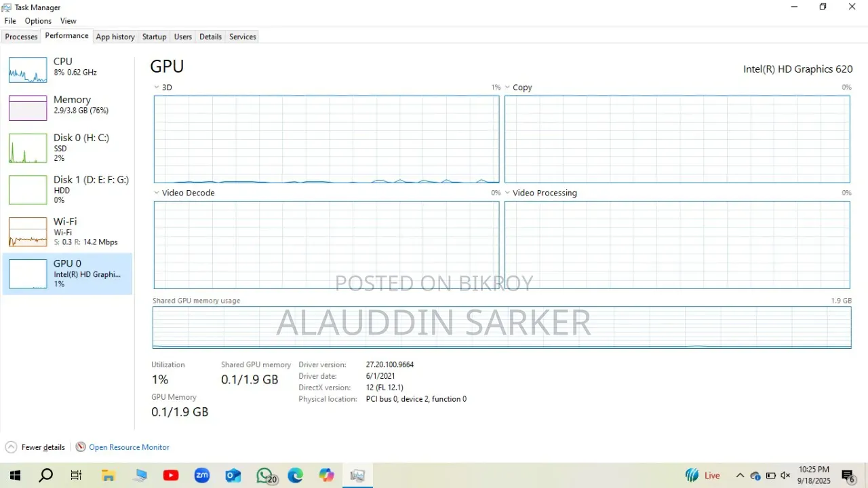Screen dimensions: 868x488
Task: Open Copilot from the taskbar
Action: point(327,476)
